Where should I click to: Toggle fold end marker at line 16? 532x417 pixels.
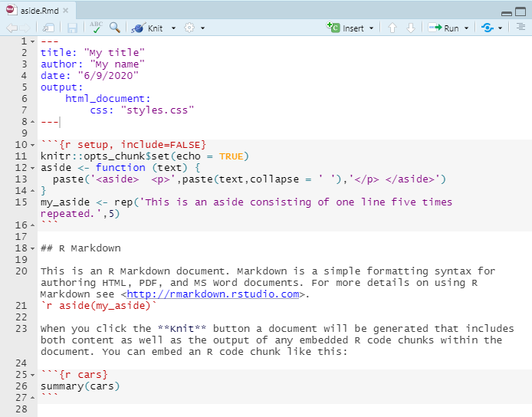coord(32,225)
